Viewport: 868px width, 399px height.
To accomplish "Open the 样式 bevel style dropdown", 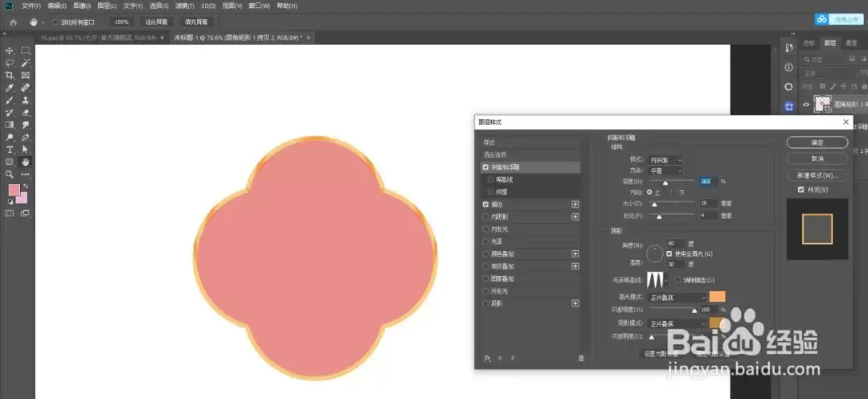I will tap(666, 159).
